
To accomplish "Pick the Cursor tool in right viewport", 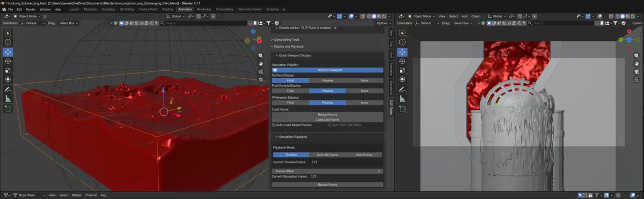I will pos(402,42).
